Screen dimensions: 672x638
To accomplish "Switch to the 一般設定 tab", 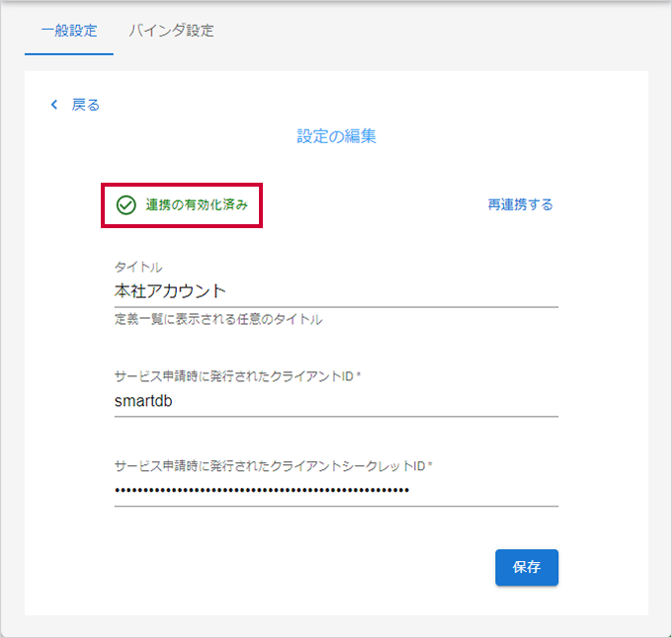I will coord(69,31).
